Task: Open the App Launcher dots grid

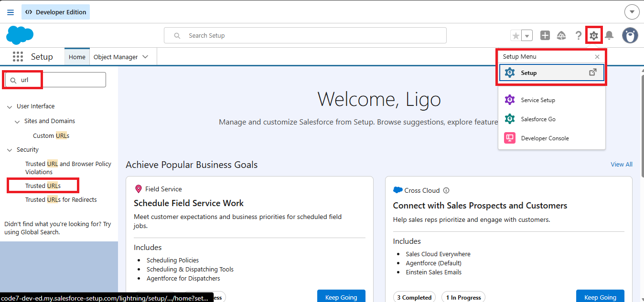Action: pyautogui.click(x=18, y=57)
